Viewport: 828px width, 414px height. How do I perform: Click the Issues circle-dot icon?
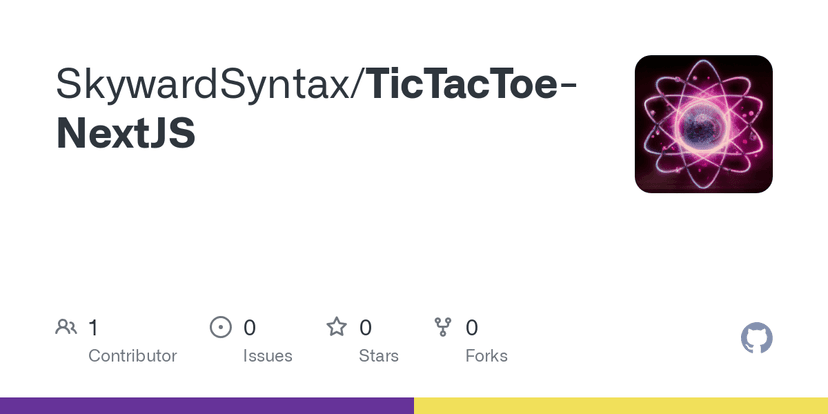220,327
